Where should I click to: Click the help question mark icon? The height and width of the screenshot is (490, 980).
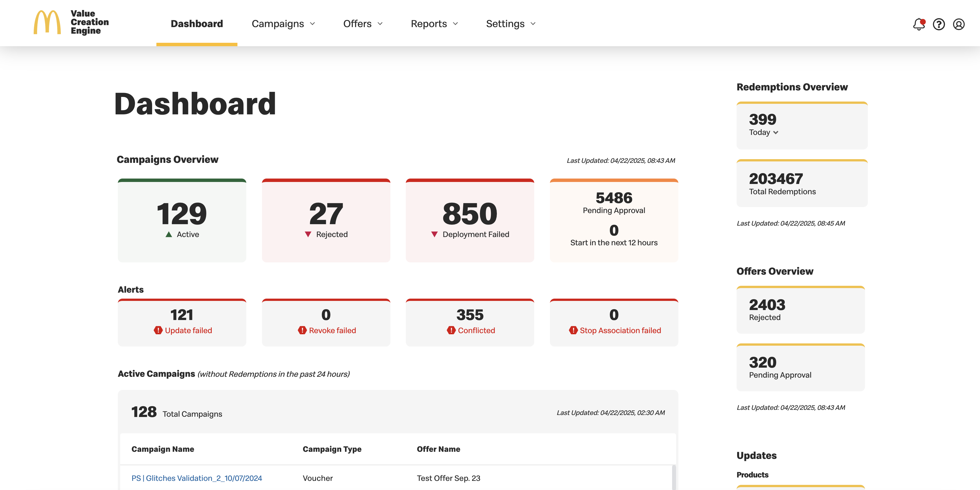click(939, 24)
